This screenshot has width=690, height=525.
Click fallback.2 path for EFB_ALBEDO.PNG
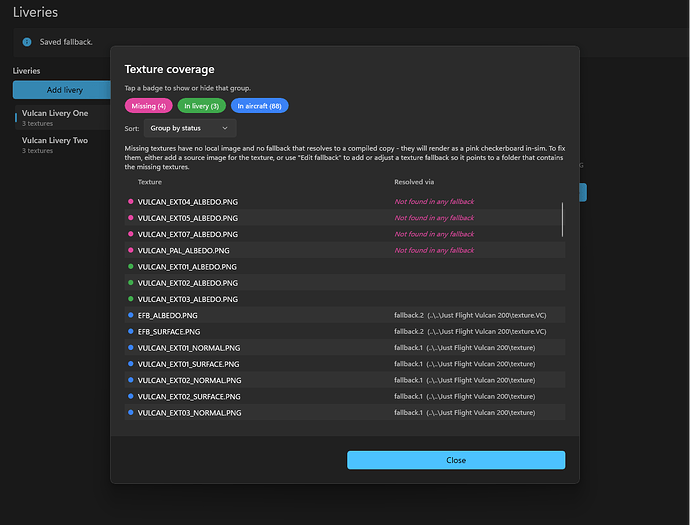[x=470, y=316]
